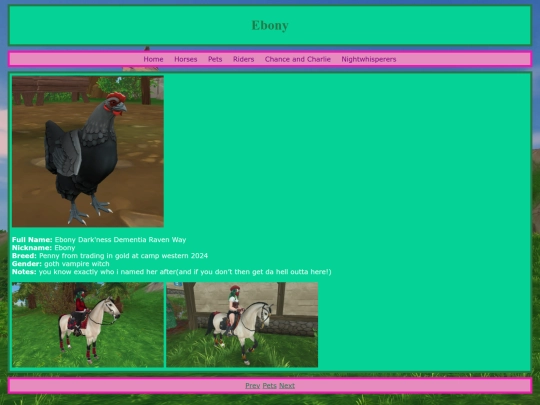
Task: Click the 'goth vampire witch' gender text
Action: point(77,264)
